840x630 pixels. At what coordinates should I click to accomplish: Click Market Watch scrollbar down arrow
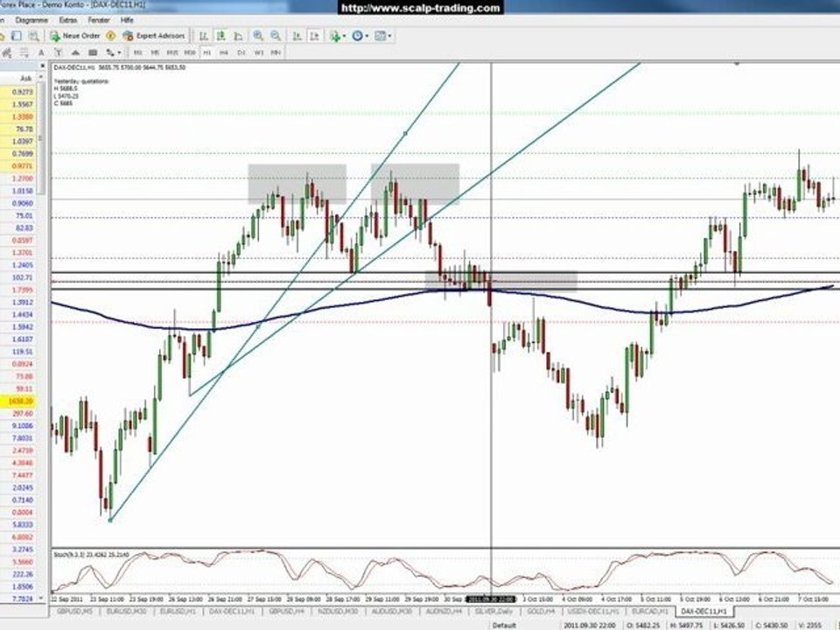[42, 598]
